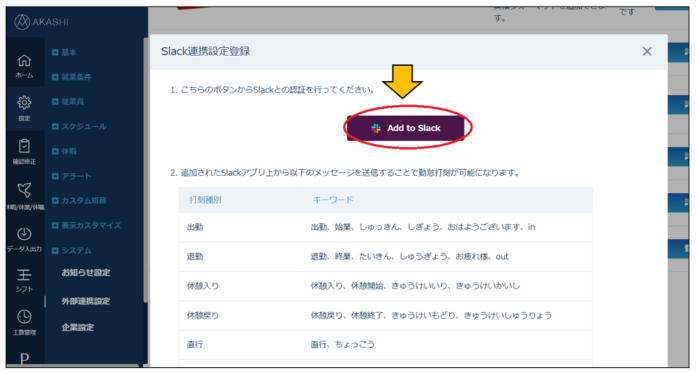Select the 休憩入り row label
This screenshot has width=696, height=373.
[x=203, y=286]
